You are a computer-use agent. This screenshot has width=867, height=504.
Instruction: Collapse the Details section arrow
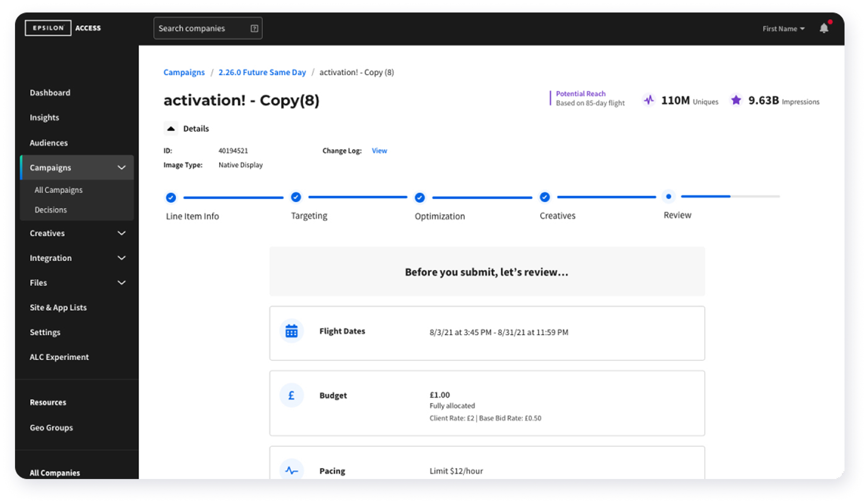pos(171,129)
